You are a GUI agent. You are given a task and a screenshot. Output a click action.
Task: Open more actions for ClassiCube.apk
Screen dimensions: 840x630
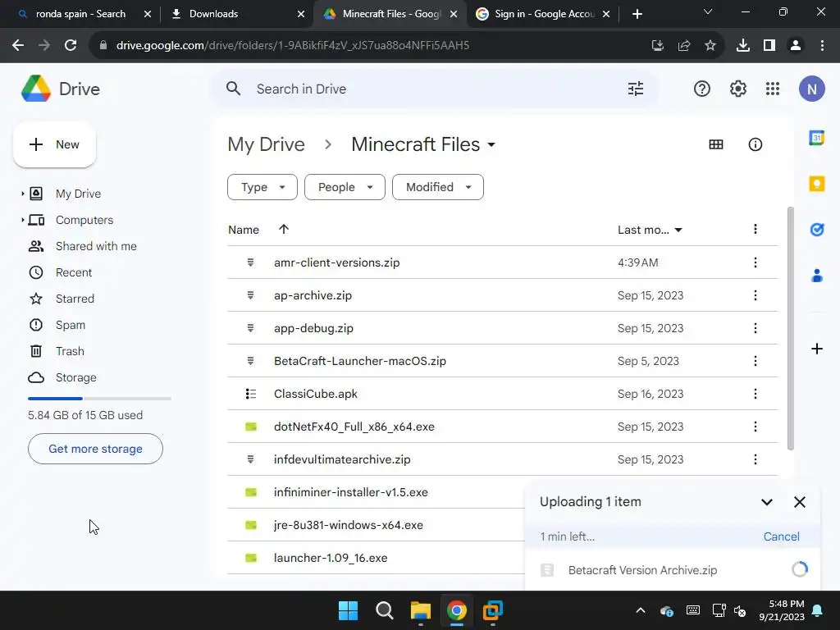(x=755, y=394)
